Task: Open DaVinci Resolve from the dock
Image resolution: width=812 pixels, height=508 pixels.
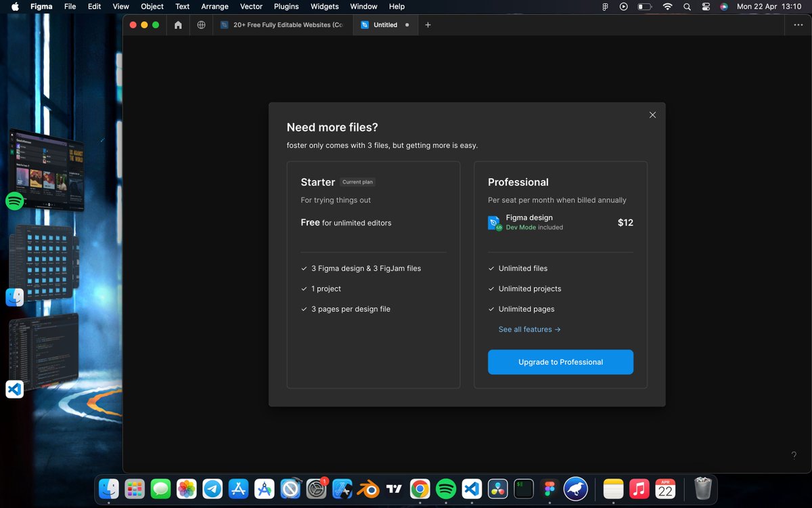Action: (497, 488)
